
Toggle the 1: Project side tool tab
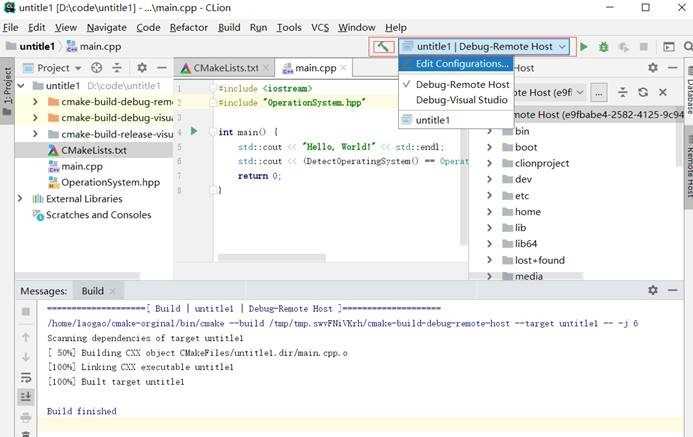[7, 91]
